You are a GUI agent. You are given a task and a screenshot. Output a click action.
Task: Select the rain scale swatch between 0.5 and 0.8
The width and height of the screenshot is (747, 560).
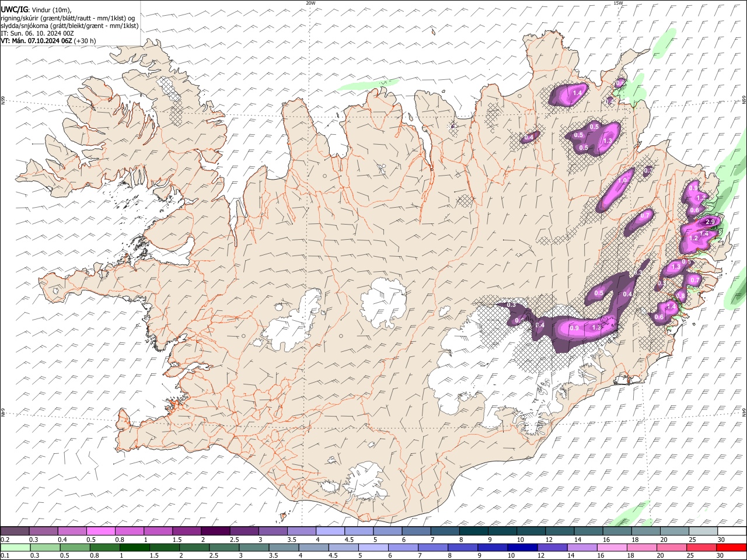tap(75, 548)
